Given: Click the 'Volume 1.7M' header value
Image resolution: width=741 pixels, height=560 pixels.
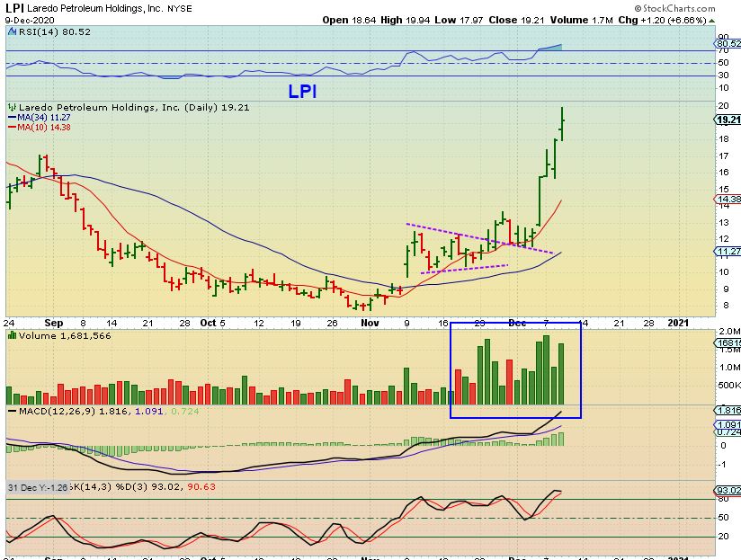Looking at the screenshot, I should pyautogui.click(x=581, y=21).
